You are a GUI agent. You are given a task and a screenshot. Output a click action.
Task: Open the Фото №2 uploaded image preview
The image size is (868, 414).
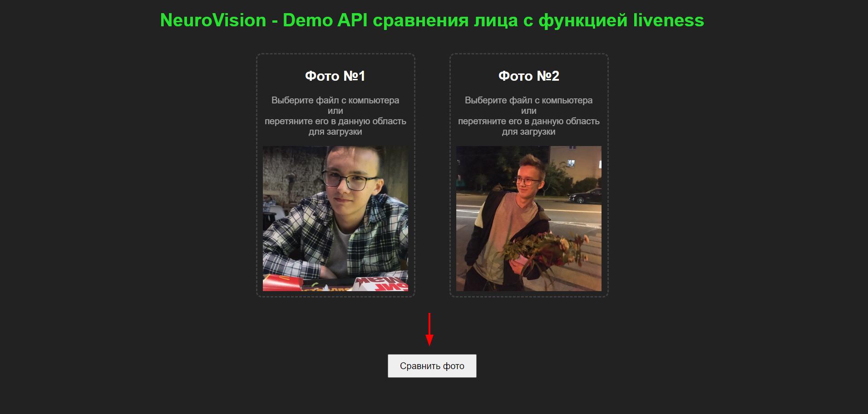tap(528, 218)
